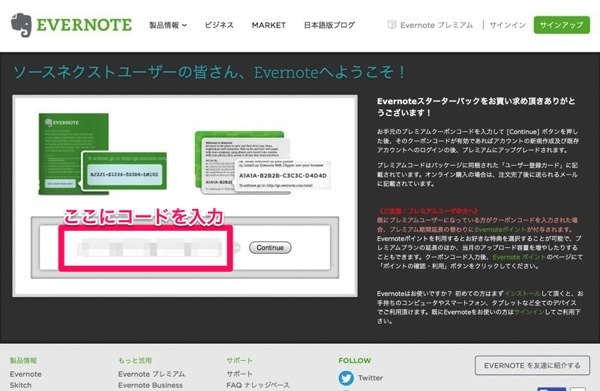This screenshot has width=600, height=391.
Task: Open the 製品情報 dropdown menu
Action: (x=168, y=25)
